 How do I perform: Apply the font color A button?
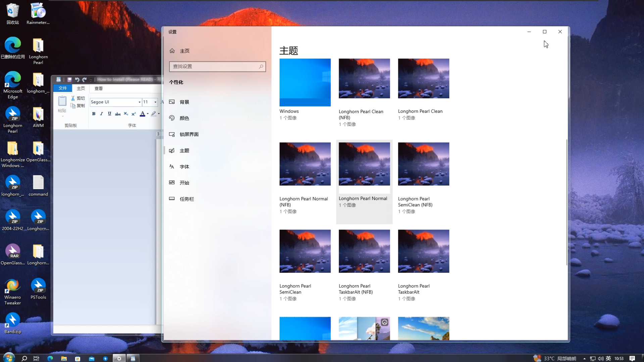142,114
